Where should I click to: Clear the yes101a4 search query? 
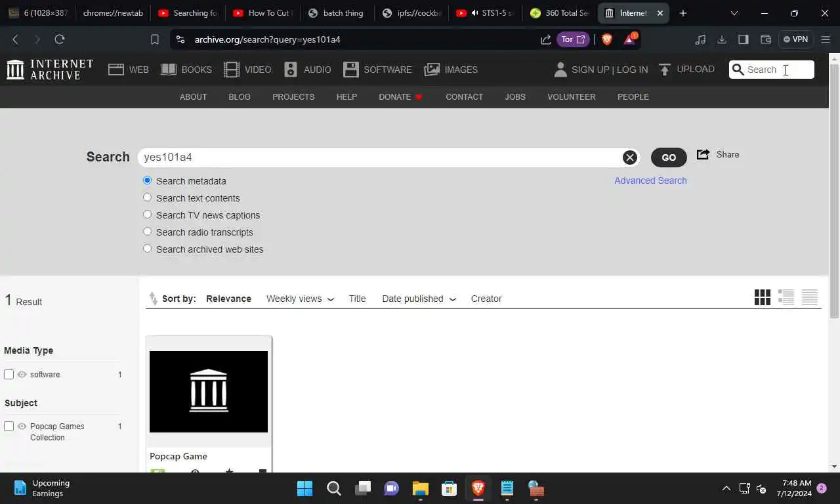[x=629, y=157]
